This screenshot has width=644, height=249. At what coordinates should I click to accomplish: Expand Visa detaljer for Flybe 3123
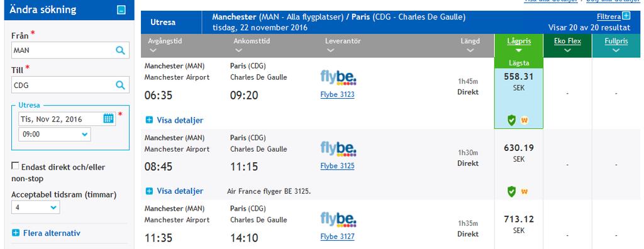point(175,120)
